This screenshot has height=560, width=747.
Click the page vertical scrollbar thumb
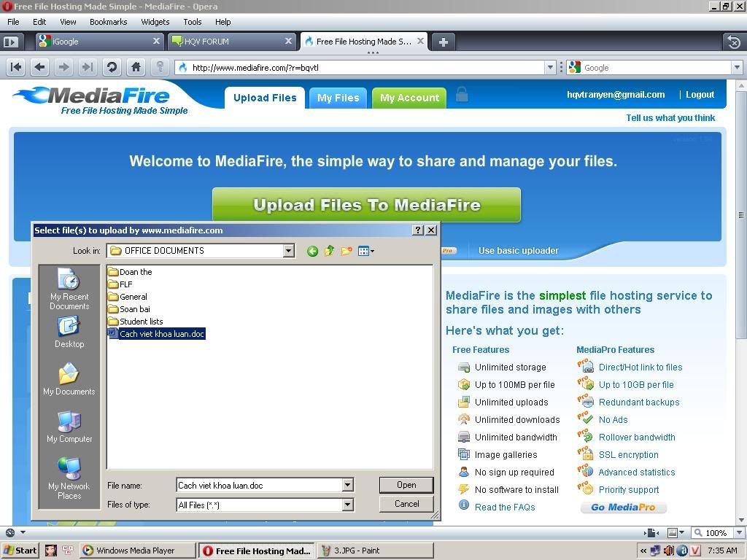(741, 214)
